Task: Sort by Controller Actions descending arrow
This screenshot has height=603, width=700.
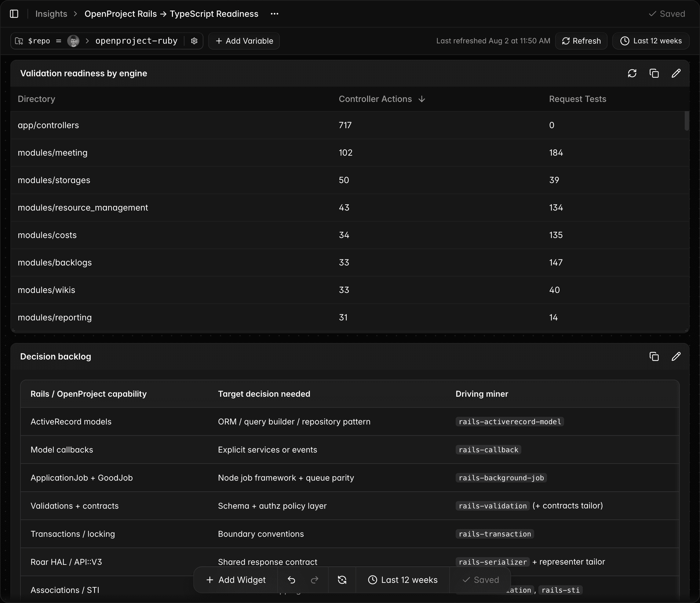Action: [422, 99]
